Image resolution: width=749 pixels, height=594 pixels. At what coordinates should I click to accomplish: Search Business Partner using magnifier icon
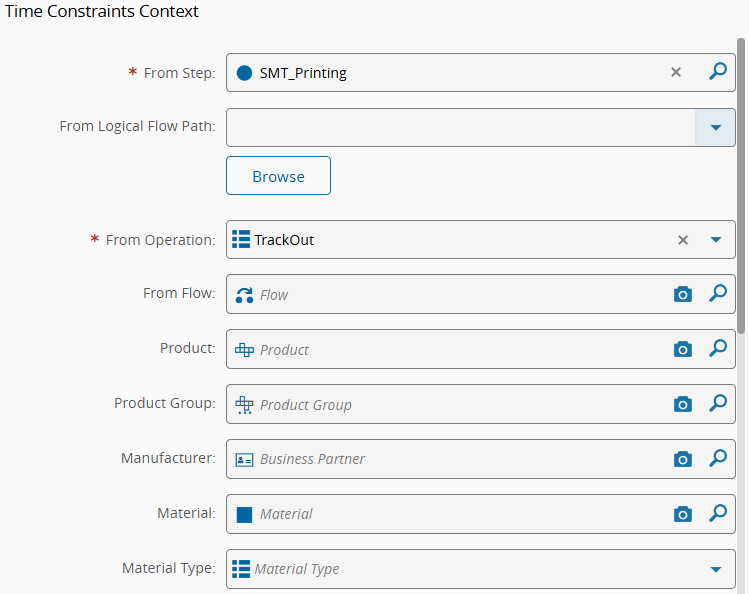pyautogui.click(x=717, y=458)
